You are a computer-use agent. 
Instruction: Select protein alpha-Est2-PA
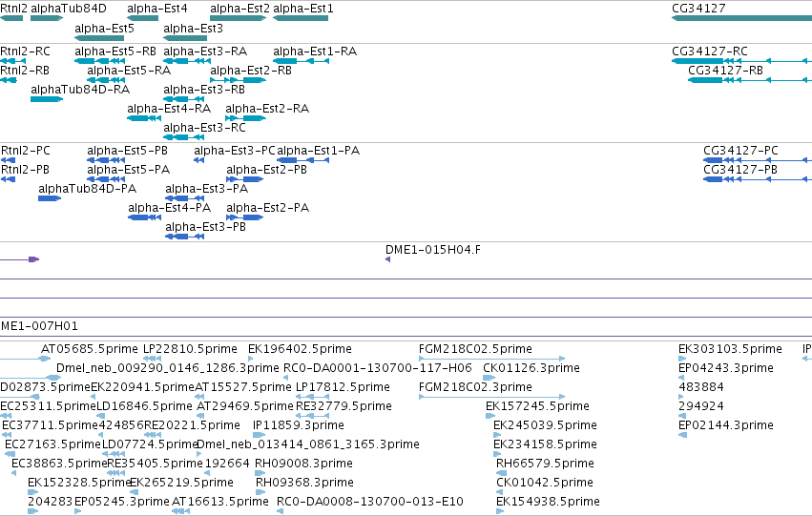(x=268, y=208)
